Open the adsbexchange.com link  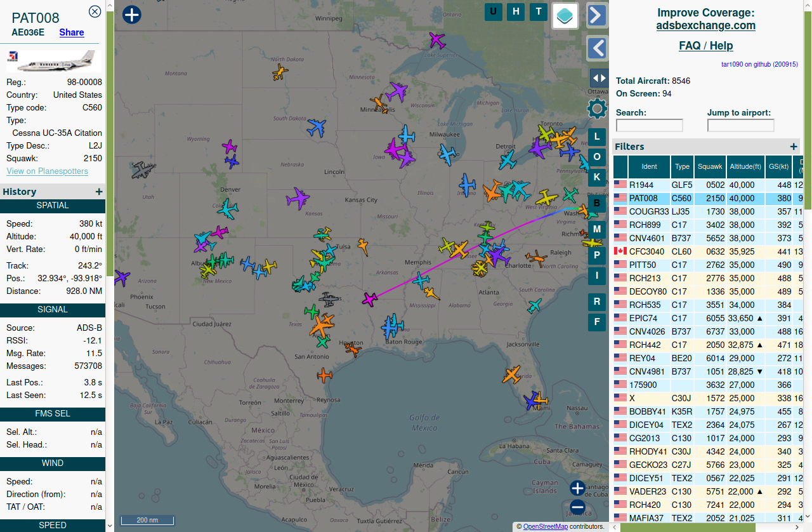[x=705, y=25]
